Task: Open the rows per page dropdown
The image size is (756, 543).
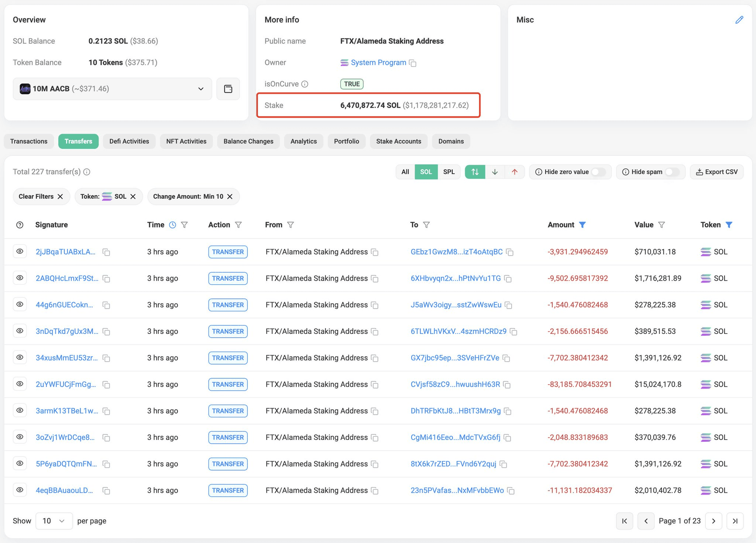Action: [54, 521]
